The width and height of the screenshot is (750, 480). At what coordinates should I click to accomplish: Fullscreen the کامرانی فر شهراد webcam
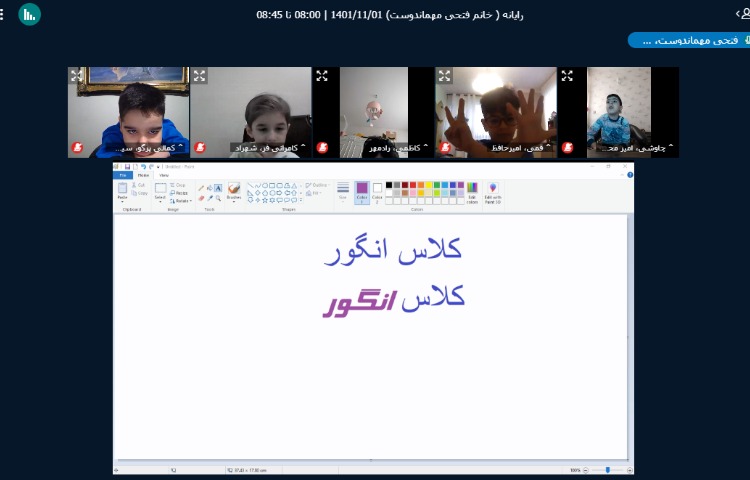[199, 76]
